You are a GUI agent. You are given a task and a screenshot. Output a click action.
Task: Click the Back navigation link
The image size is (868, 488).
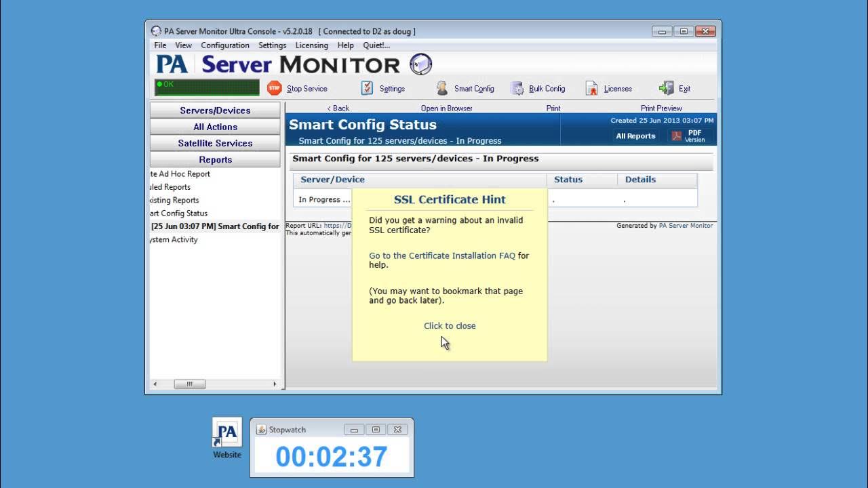[x=338, y=108]
